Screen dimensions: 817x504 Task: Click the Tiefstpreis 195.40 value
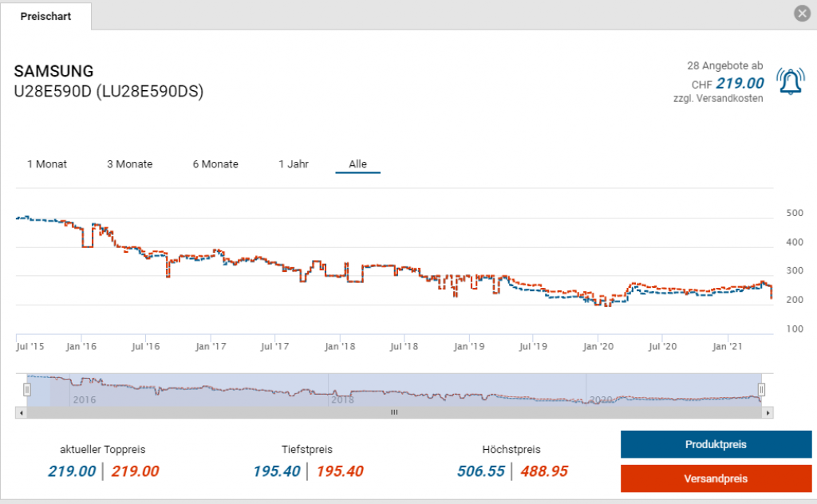point(276,471)
